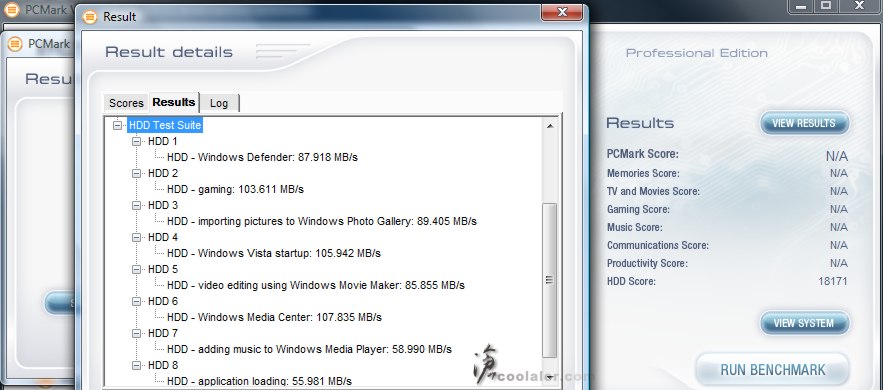Click the Memories Score label
The width and height of the screenshot is (883, 390).
(643, 174)
